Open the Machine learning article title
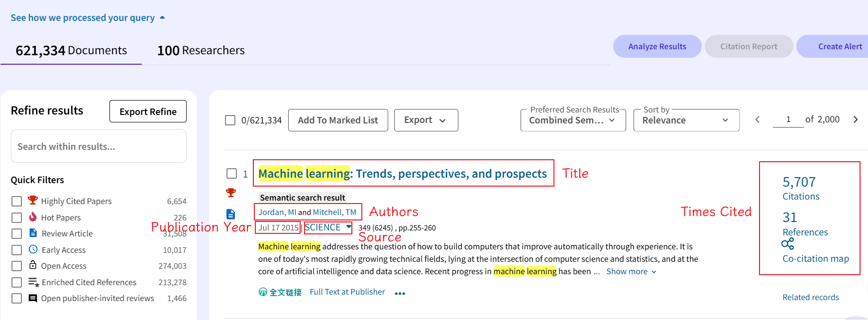Screen dimensions: 868x320 pos(402,174)
